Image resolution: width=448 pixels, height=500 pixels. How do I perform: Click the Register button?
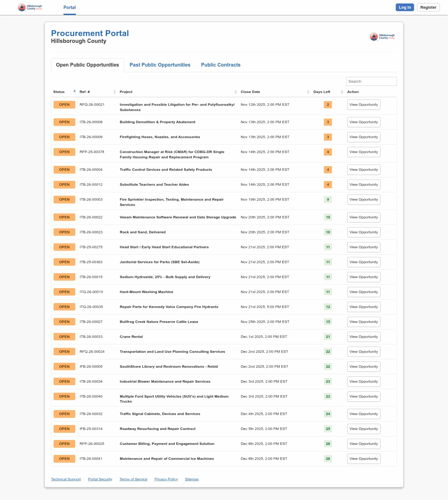point(428,7)
